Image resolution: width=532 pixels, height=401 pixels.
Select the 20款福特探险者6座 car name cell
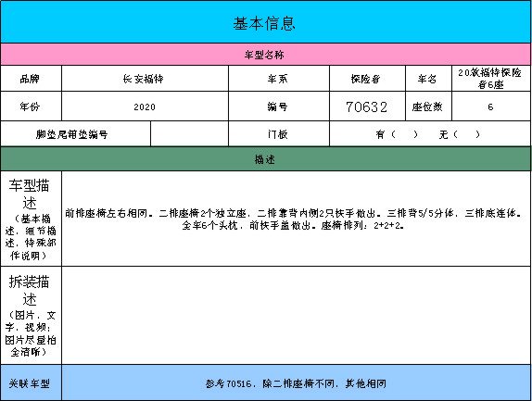[491, 79]
